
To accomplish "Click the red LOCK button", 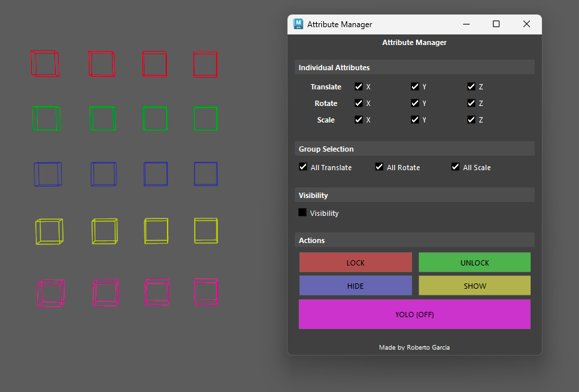I will tap(356, 262).
